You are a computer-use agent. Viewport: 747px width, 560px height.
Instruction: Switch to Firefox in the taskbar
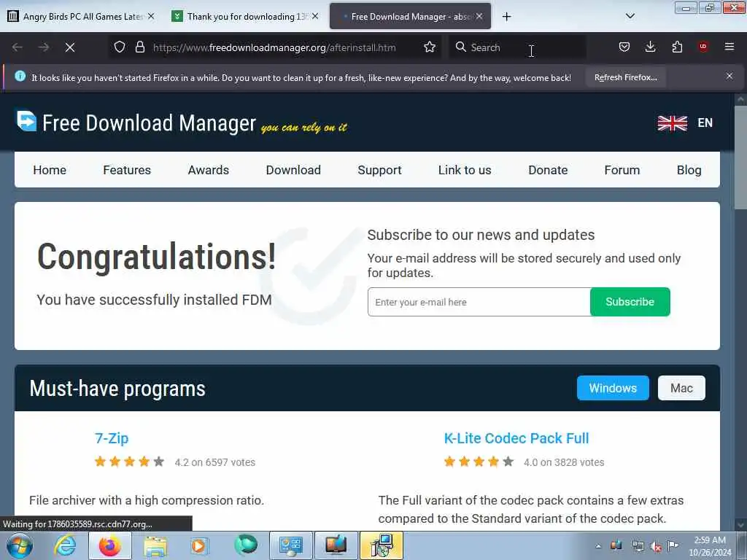click(x=109, y=545)
